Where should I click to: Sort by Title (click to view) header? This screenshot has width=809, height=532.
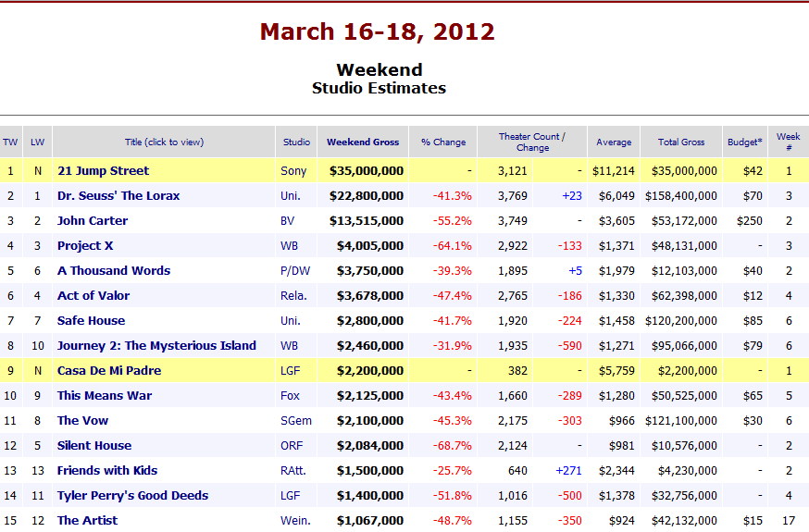click(x=164, y=142)
